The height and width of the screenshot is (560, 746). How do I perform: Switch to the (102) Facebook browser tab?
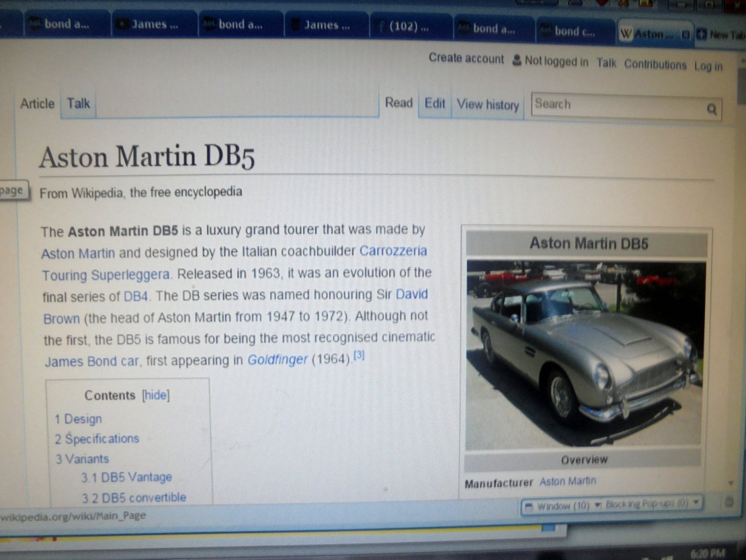click(411, 26)
